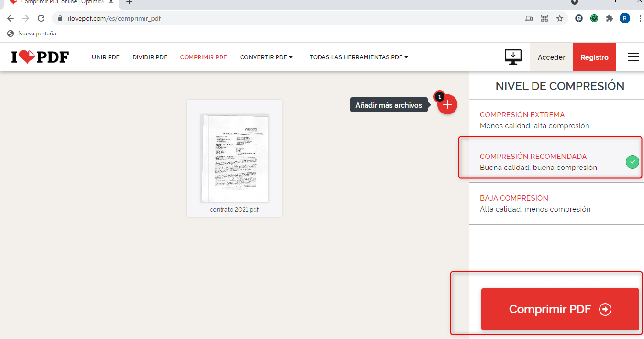644x339 pixels.
Task: Click the browser back arrow
Action: [x=11, y=19]
